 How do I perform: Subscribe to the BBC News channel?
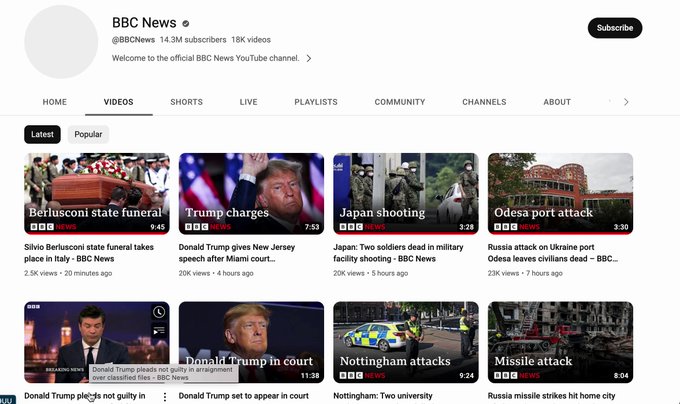[615, 28]
